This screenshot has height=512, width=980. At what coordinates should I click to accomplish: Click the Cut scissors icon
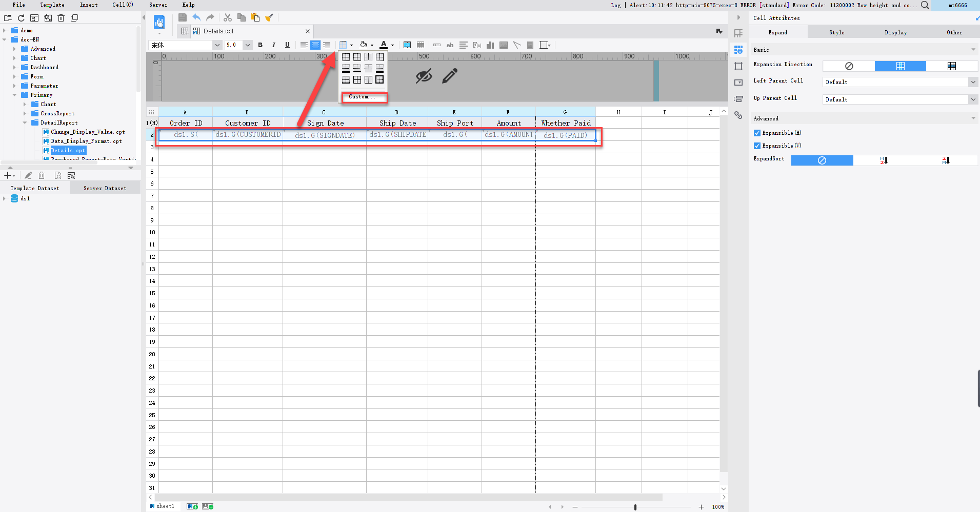click(228, 17)
